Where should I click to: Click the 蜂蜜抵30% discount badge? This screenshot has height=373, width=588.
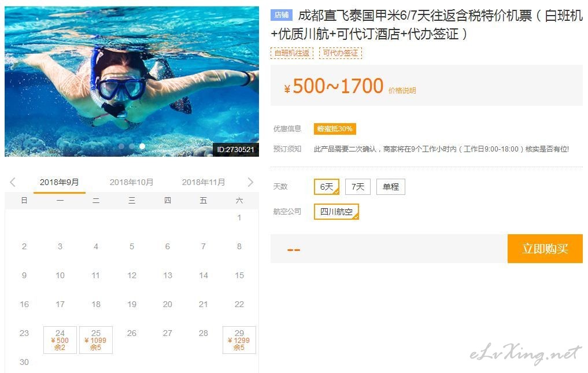(x=335, y=129)
